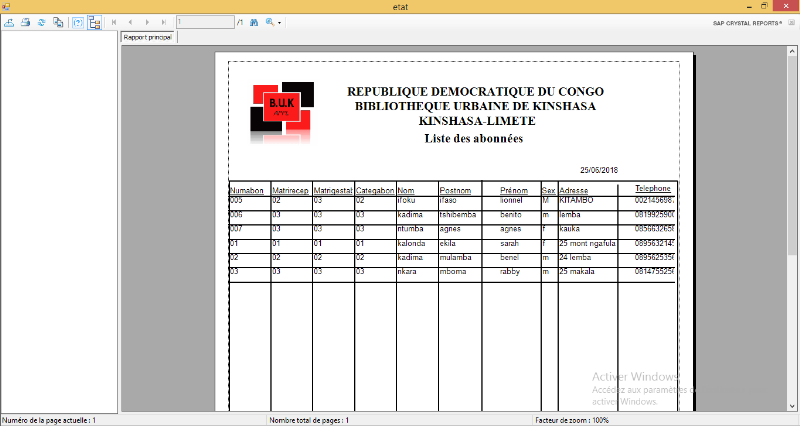Click the Numéro de la page actuelle status
The height and width of the screenshot is (426, 800).
[49, 421]
